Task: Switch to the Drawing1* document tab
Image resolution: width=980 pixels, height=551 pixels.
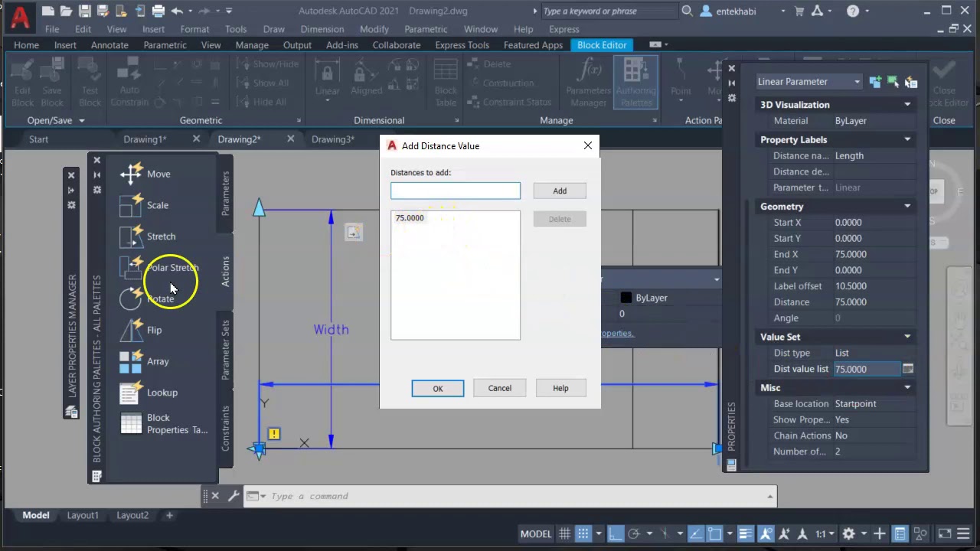Action: pyautogui.click(x=145, y=139)
